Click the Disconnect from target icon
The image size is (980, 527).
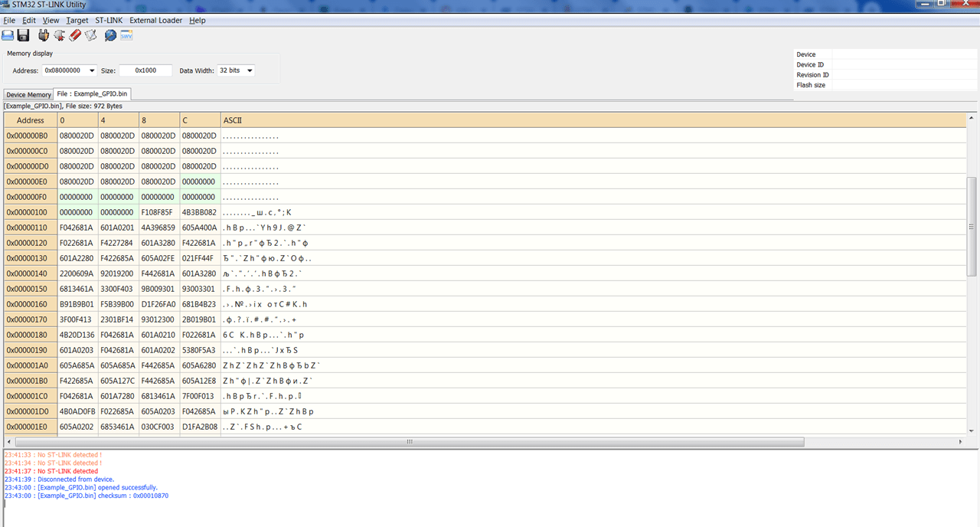(59, 35)
